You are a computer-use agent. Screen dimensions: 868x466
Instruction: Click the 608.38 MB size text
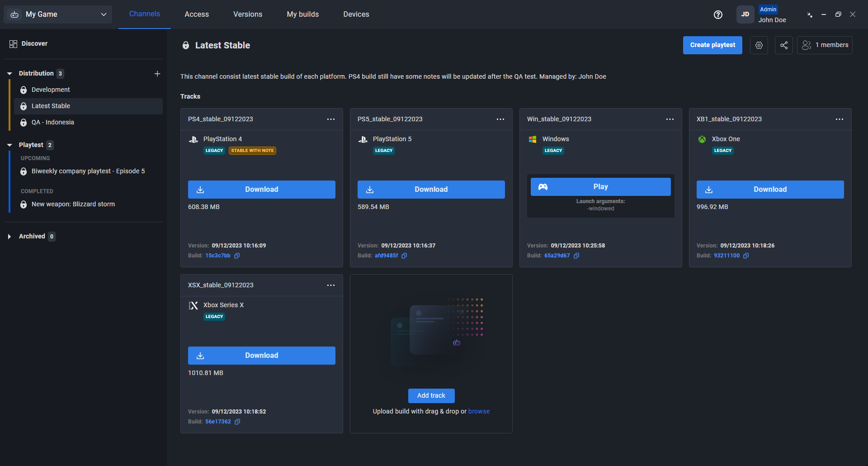(x=204, y=207)
